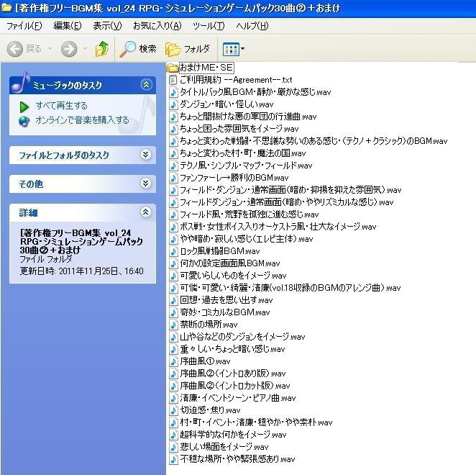Expand the ファイルとフォルダのタスク panel
476x475 pixels.
coord(146,155)
